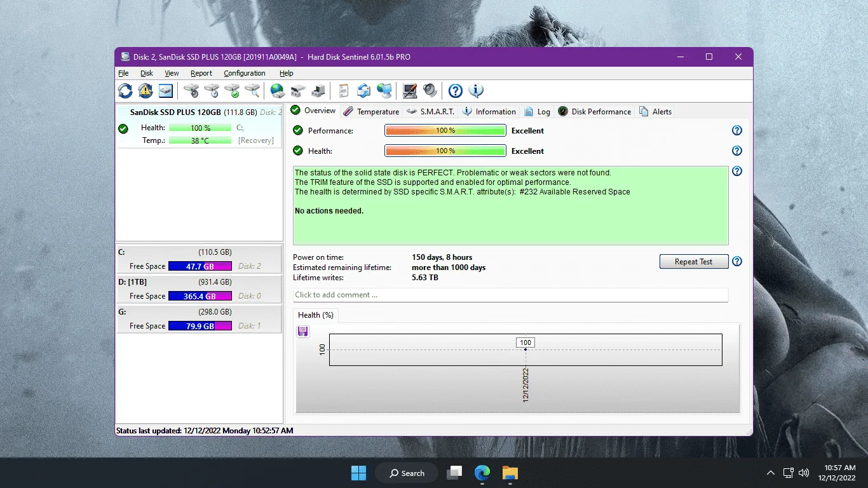Click the G: free space 79.9 GB bar

click(x=200, y=326)
